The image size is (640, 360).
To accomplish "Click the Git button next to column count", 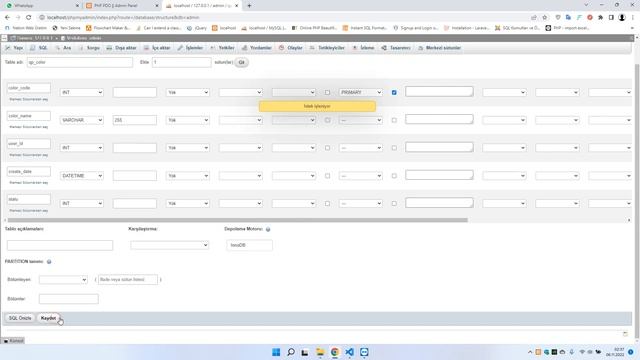I will click(x=241, y=62).
